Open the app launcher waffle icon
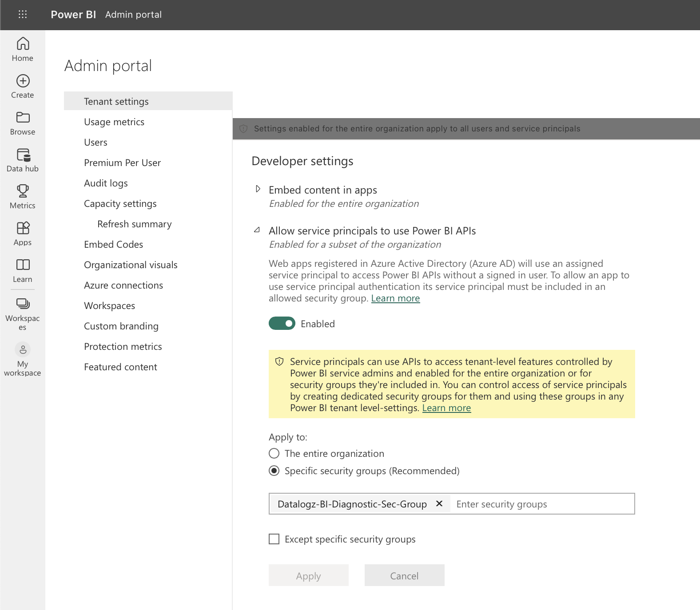Screen dimensions: 700x610 tap(23, 15)
